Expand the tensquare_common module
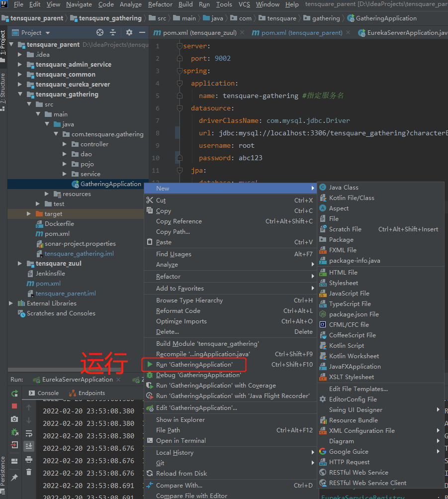 (x=20, y=74)
